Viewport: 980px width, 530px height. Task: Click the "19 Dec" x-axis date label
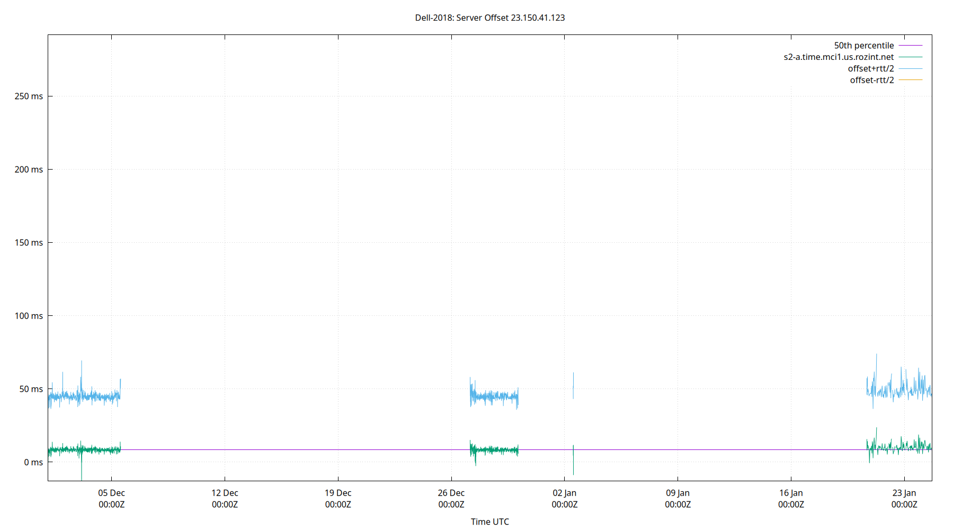(338, 493)
